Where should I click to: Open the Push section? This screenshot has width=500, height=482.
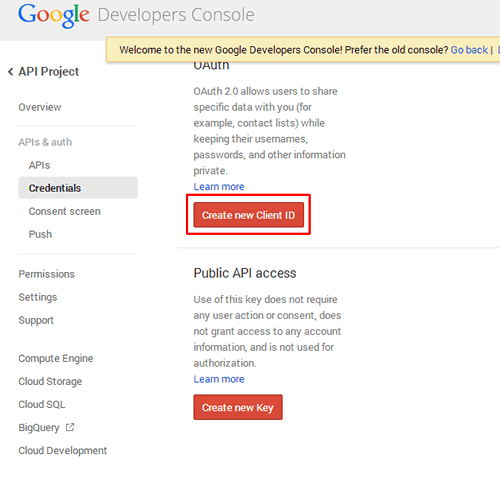coord(40,234)
